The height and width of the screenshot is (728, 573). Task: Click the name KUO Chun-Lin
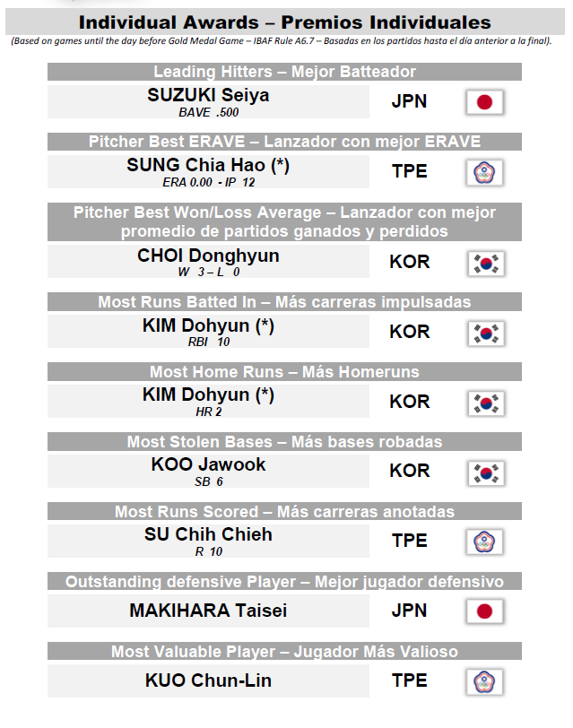click(x=208, y=680)
